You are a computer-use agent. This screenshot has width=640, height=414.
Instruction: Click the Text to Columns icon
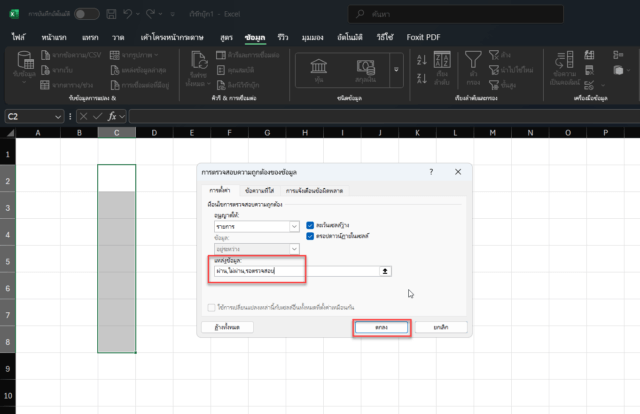pos(564,60)
